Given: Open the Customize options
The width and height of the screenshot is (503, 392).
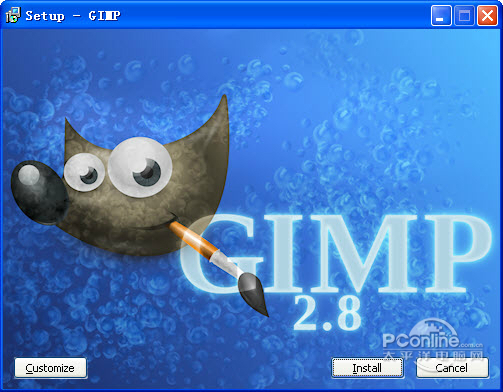Looking at the screenshot, I should click(x=50, y=368).
